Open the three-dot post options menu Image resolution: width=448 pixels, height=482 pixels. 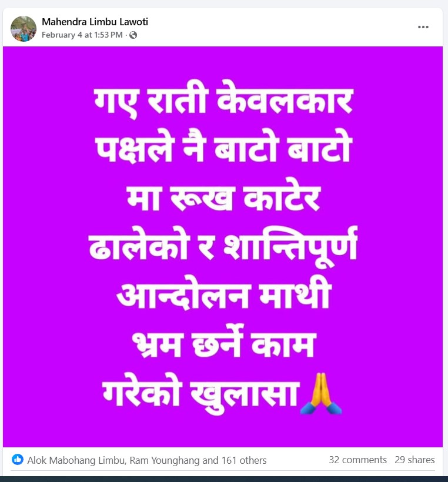pos(423,27)
